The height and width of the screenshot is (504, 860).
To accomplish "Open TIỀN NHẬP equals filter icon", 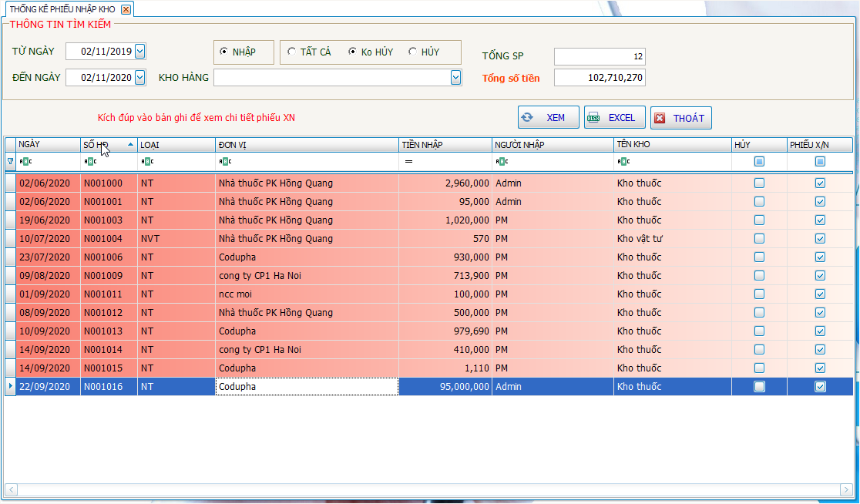I will tap(408, 161).
